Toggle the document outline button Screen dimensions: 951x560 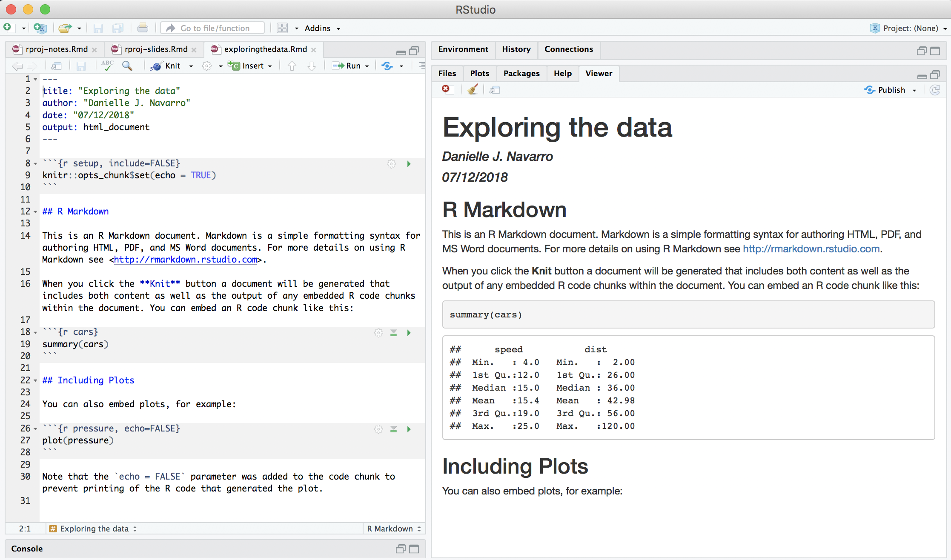pos(421,66)
